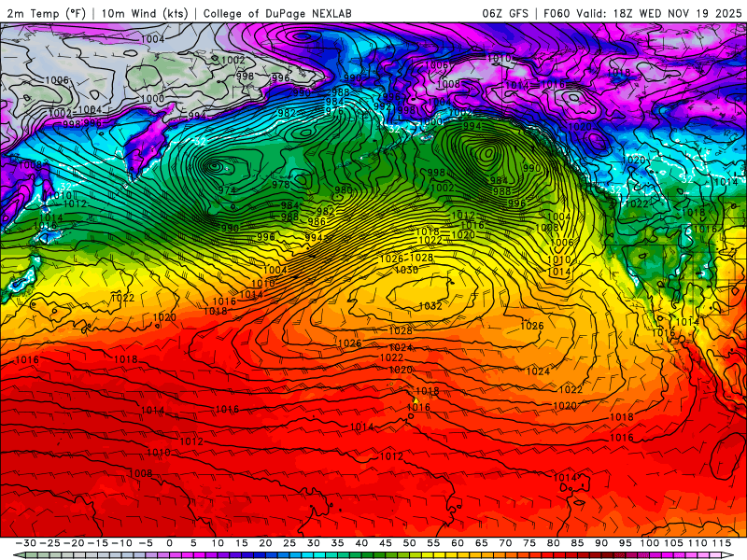Click the 65 value on the color scale
The height and width of the screenshot is (560, 747).
481,543
